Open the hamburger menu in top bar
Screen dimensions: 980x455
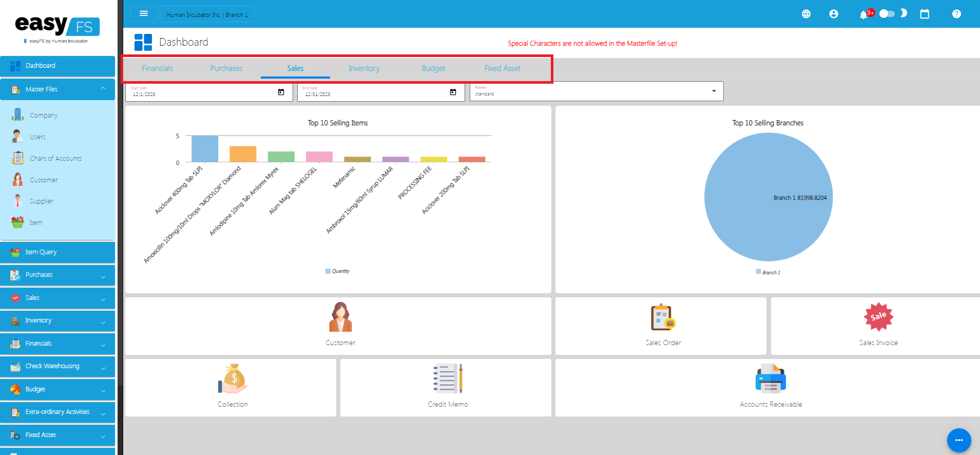[x=144, y=14]
